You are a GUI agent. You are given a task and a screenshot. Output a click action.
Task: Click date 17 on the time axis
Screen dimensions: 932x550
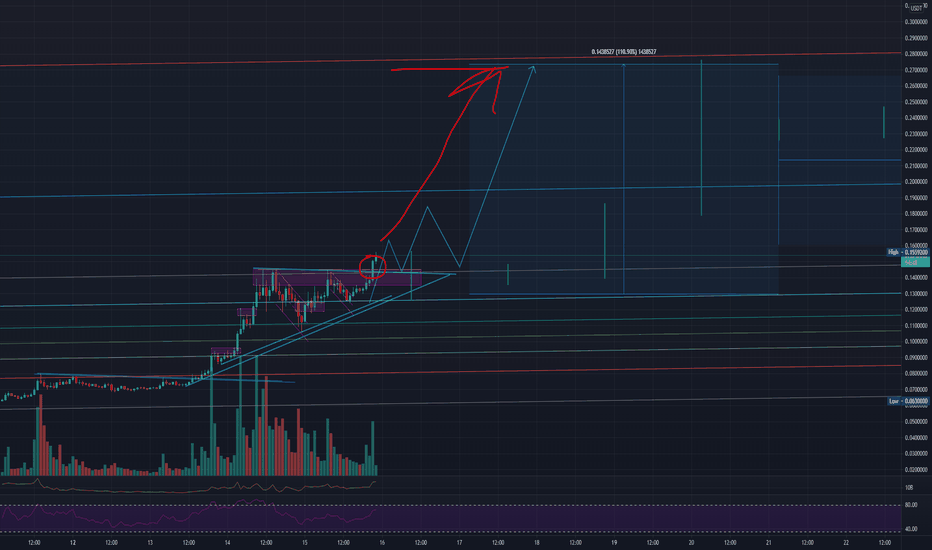(459, 542)
